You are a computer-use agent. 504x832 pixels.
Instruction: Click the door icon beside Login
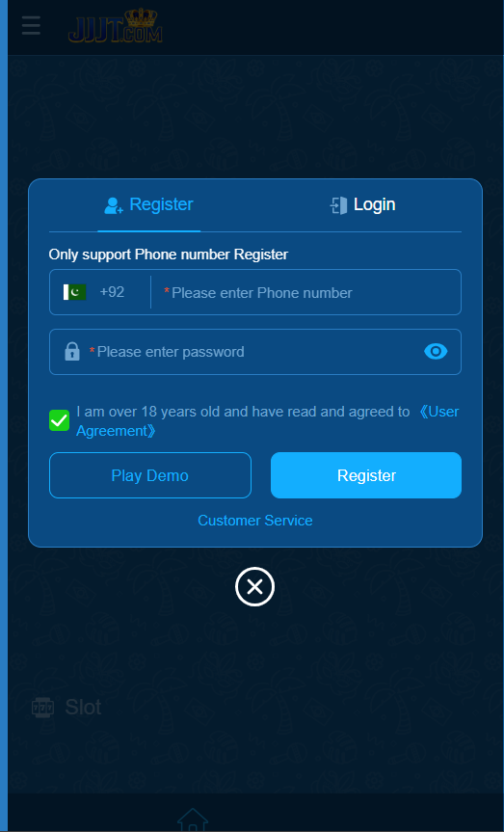coord(338,205)
